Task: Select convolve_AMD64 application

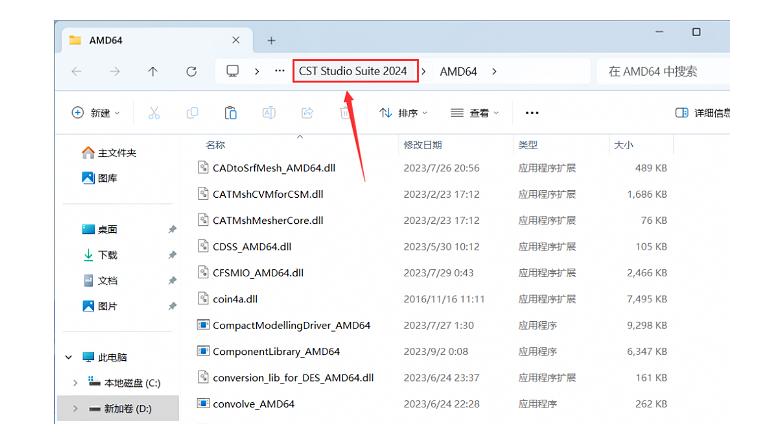Action: click(254, 404)
